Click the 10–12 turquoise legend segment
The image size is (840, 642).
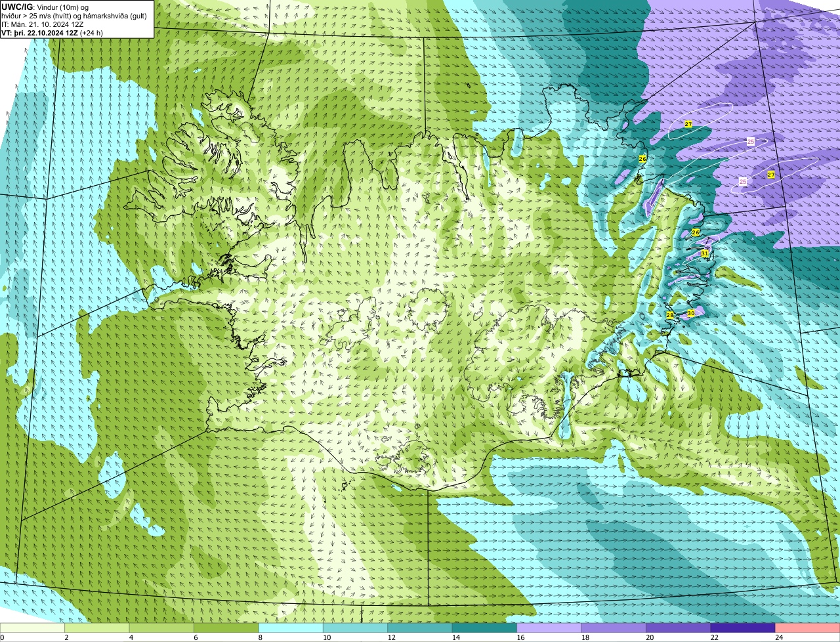(x=356, y=628)
